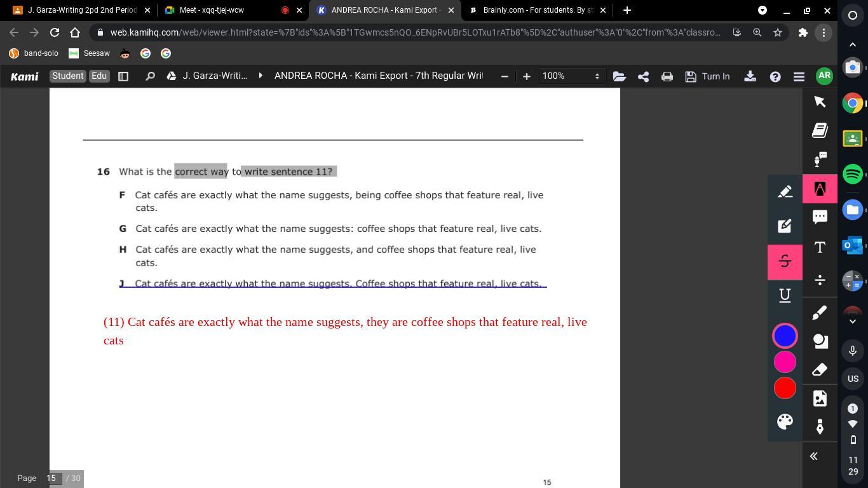Image resolution: width=868 pixels, height=488 pixels.
Task: Open the ChromeOS launcher circle
Action: [x=853, y=15]
